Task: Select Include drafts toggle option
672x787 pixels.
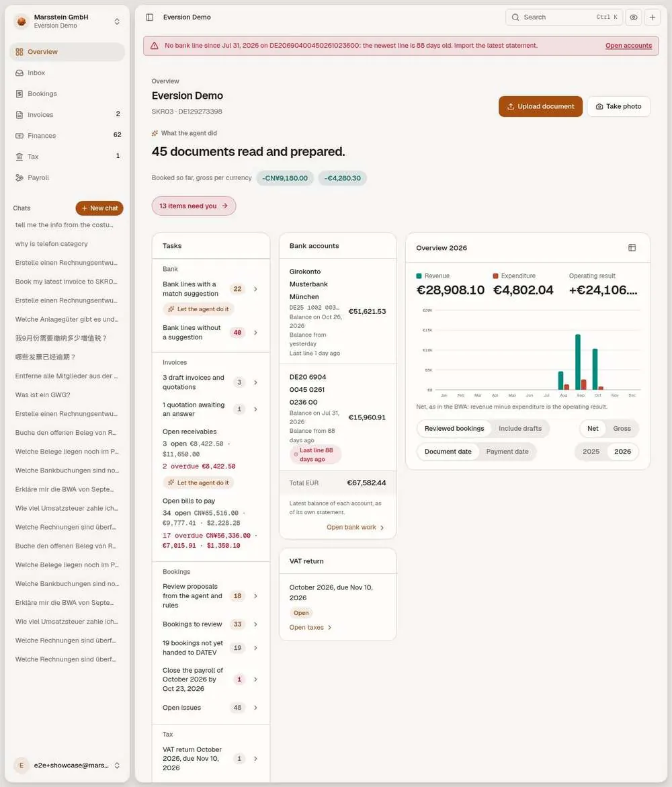Action: coord(520,429)
